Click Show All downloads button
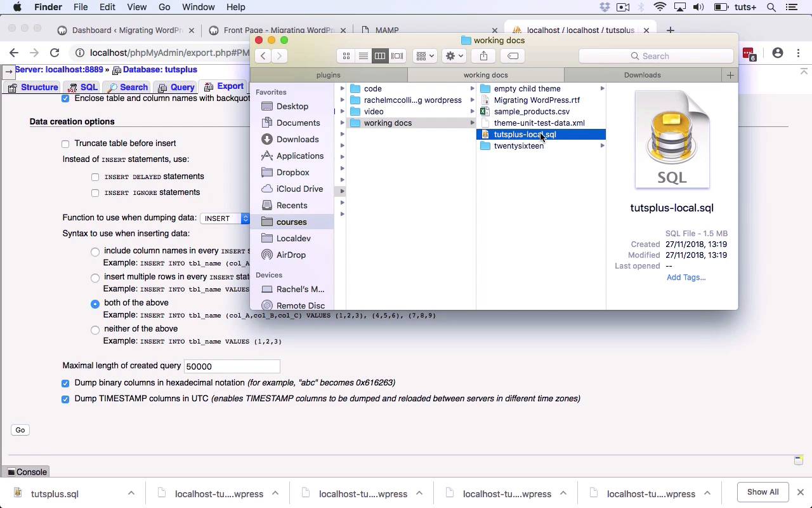812x508 pixels. 763,492
